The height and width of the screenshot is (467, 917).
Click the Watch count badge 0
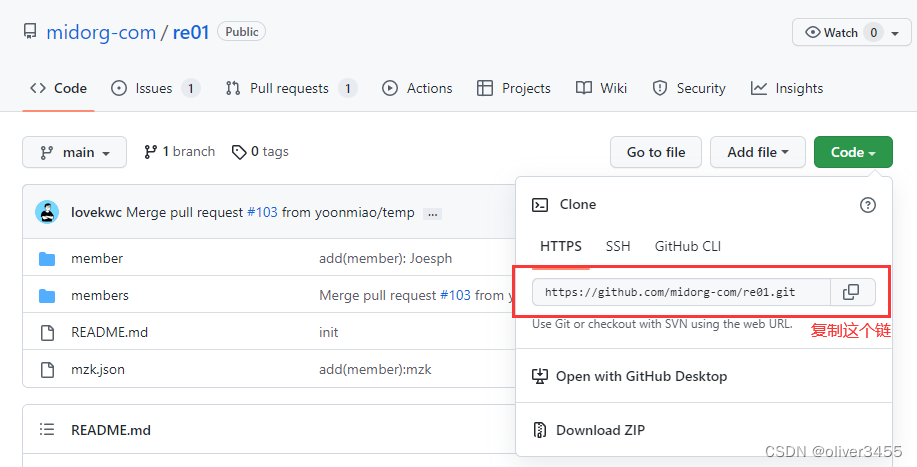point(874,33)
